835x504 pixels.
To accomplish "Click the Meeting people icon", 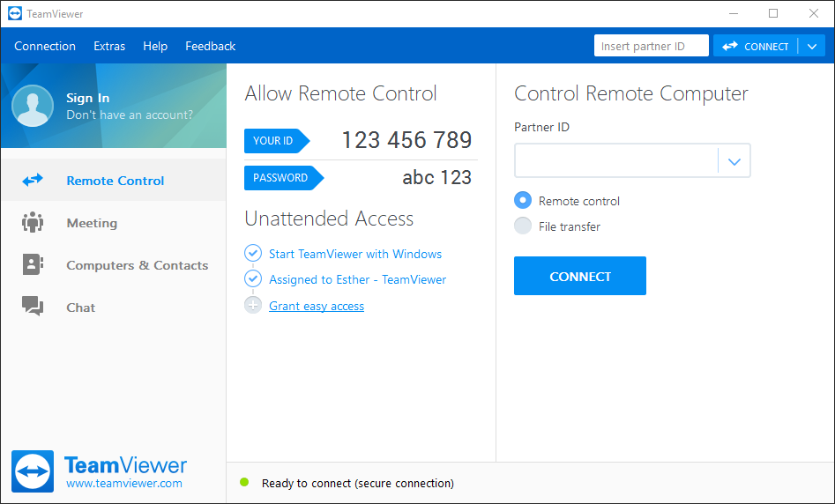I will 33,223.
